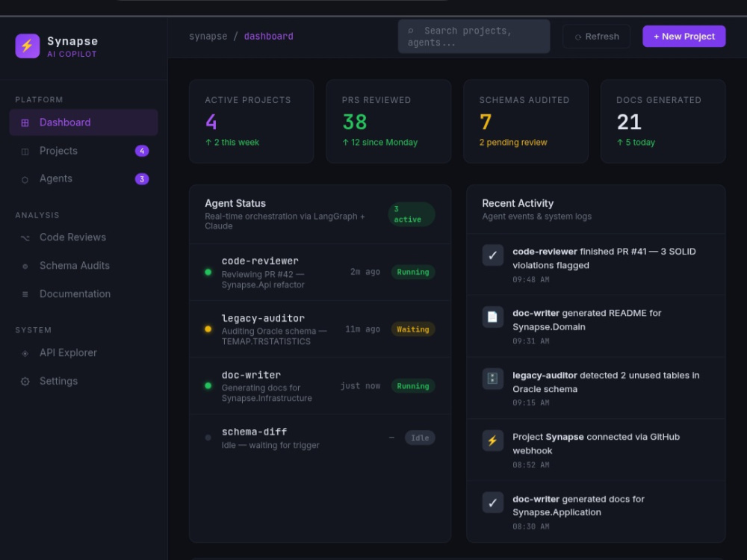747x560 pixels.
Task: Click the Projects sidebar icon
Action: (x=25, y=152)
